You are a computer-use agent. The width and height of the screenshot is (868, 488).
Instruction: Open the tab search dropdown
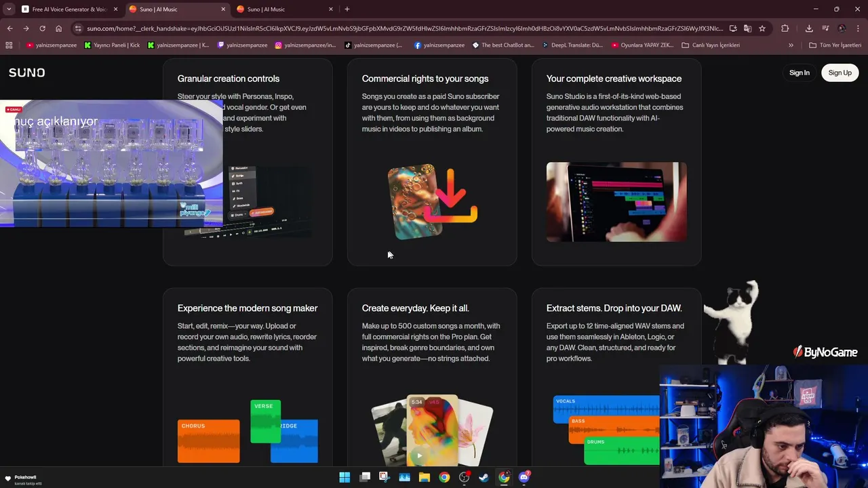coord(8,9)
